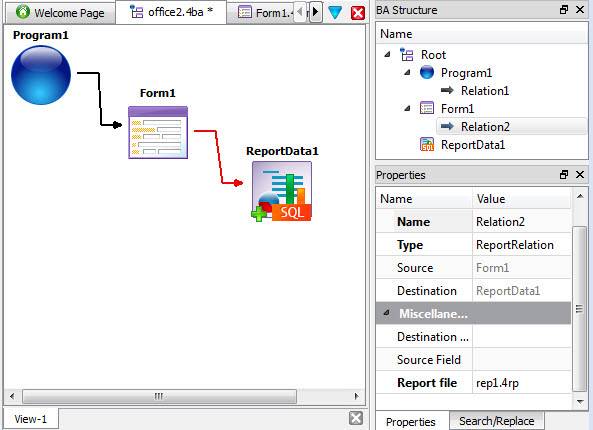Click the ReportData1 SQL icon in tree
The height and width of the screenshot is (430, 593).
(427, 144)
